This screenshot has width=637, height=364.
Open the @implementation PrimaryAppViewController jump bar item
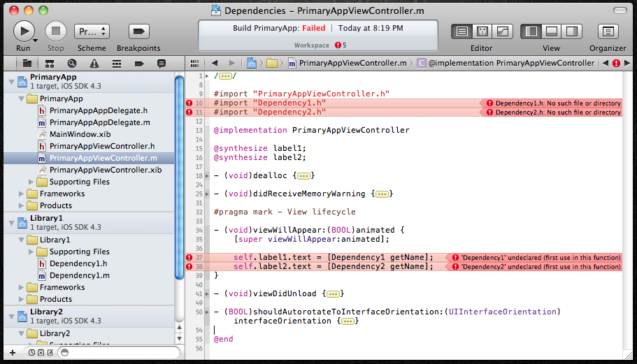pyautogui.click(x=506, y=63)
